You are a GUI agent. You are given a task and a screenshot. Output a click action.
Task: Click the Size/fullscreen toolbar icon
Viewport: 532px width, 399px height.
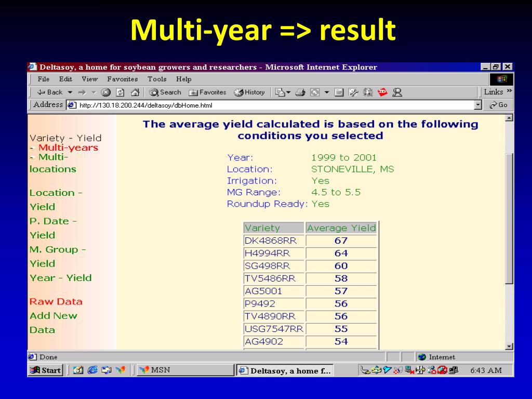[x=315, y=92]
